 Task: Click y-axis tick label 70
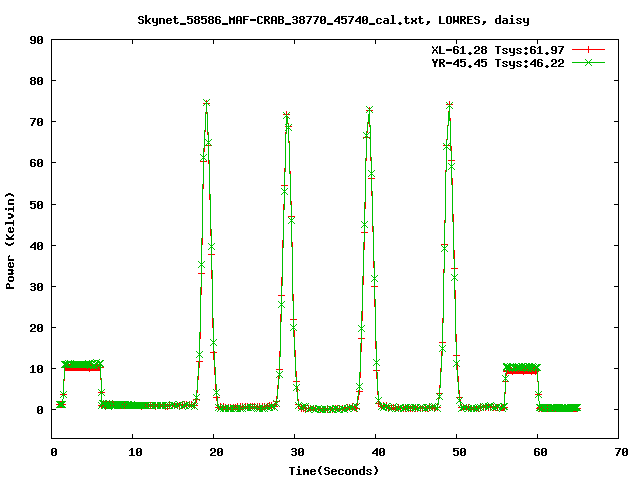(36, 122)
